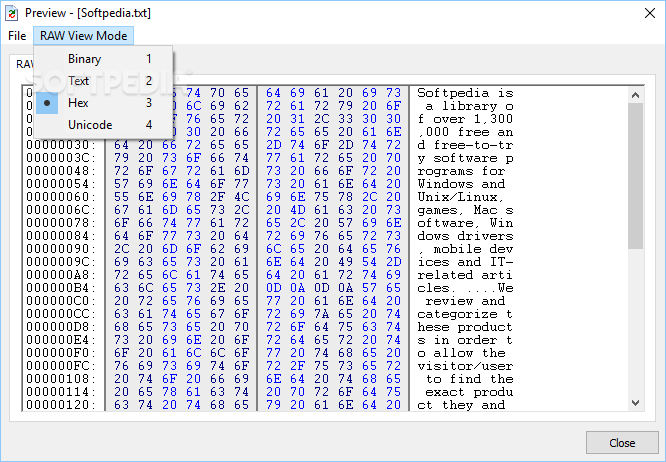Click the 'Windows and' decoded text line
The height and width of the screenshot is (462, 666).
tap(461, 184)
